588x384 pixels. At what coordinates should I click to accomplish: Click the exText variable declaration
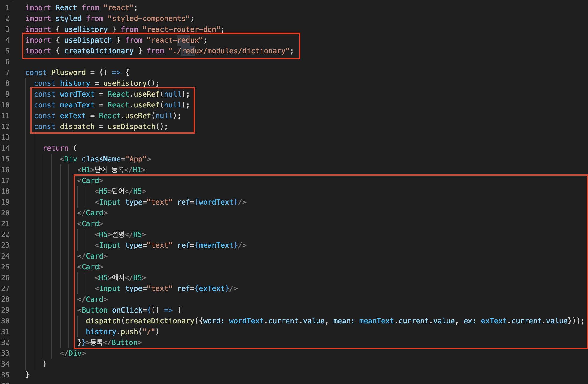[x=73, y=116]
